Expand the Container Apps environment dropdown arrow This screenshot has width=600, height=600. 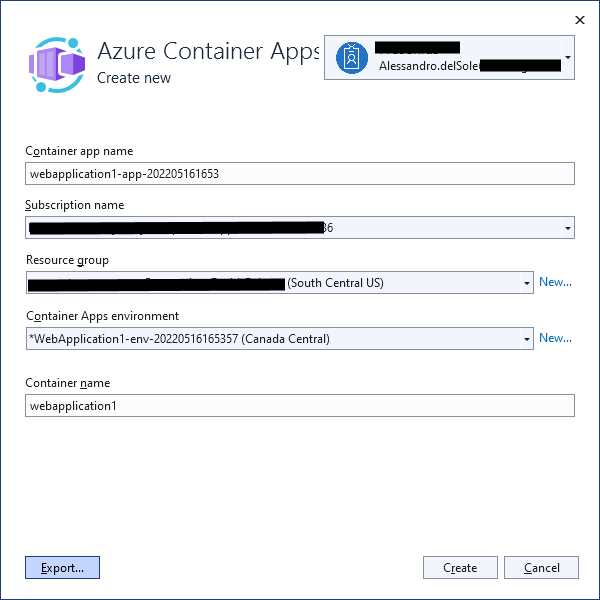tap(527, 339)
